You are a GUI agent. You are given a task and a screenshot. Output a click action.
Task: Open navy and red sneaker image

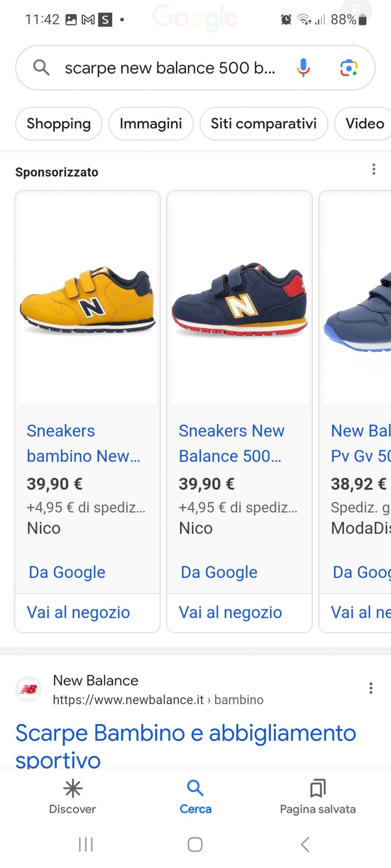[239, 299]
